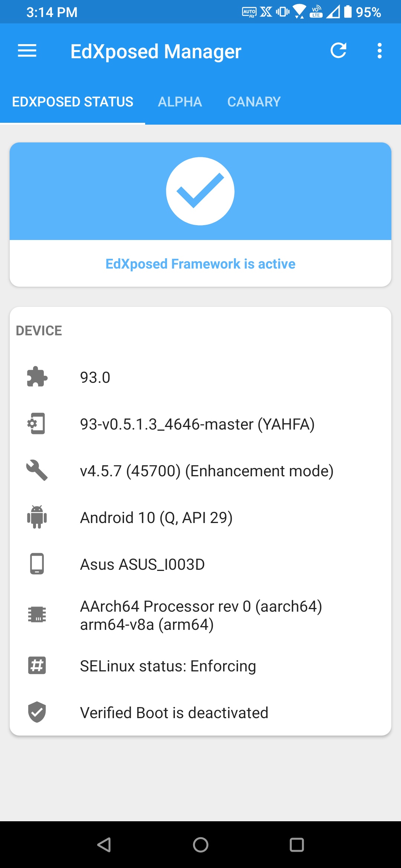This screenshot has width=401, height=868.
Task: Open the overflow options menu
Action: click(x=379, y=50)
